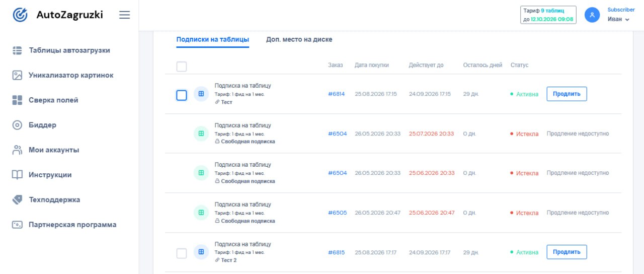Click Продлить button for order #6814

tap(567, 94)
